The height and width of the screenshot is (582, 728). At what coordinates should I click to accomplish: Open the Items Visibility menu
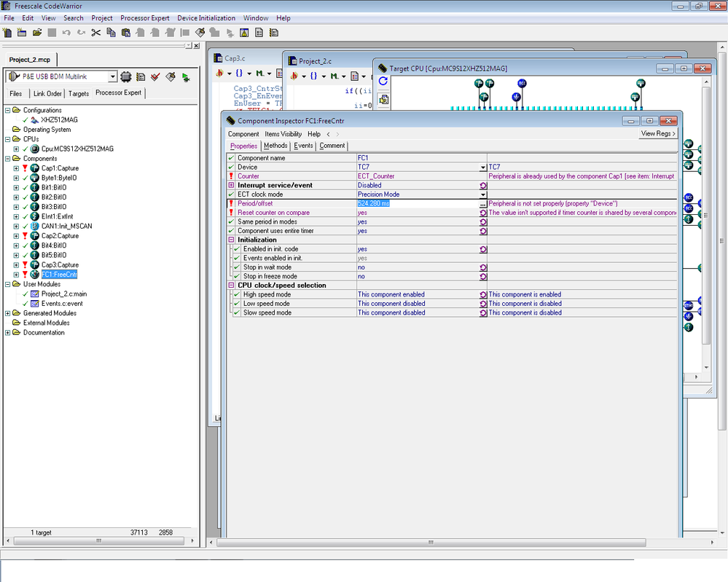click(283, 134)
